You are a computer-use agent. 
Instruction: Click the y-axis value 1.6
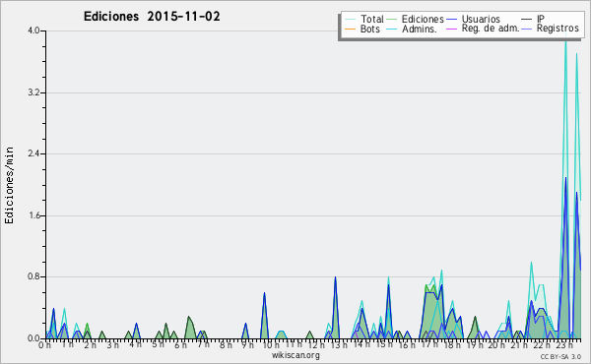coord(33,215)
